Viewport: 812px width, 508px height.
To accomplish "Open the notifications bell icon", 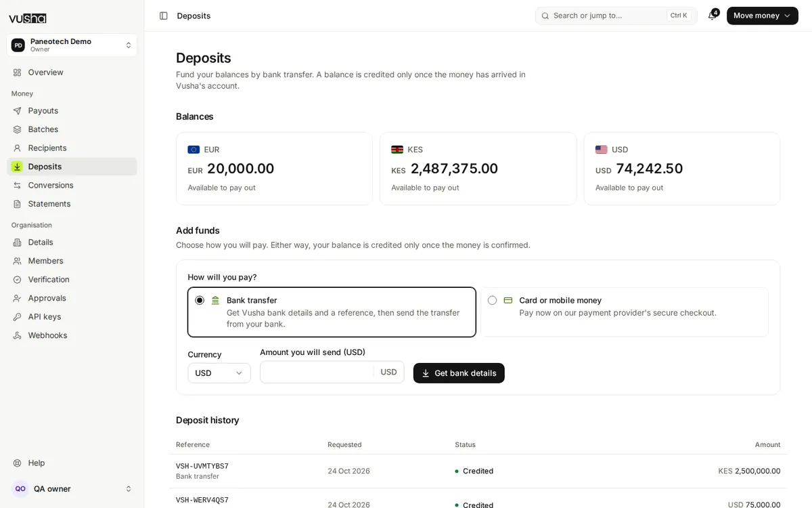I will coord(712,16).
